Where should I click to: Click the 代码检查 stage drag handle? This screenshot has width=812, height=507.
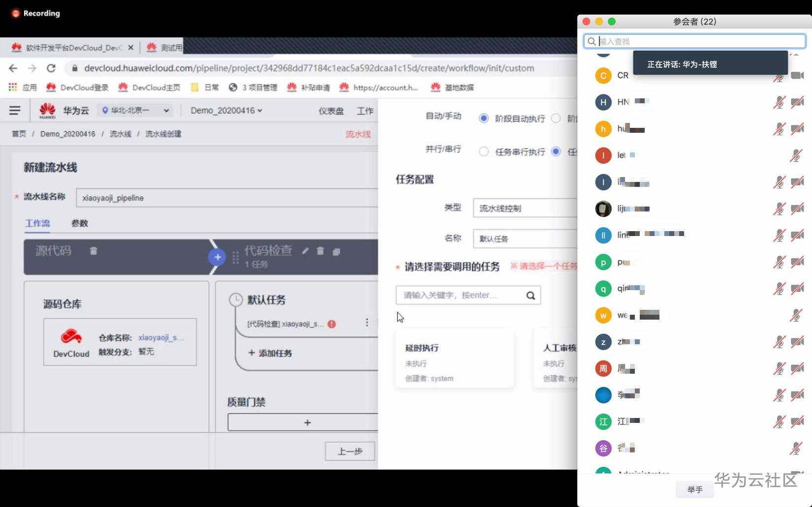pyautogui.click(x=236, y=257)
